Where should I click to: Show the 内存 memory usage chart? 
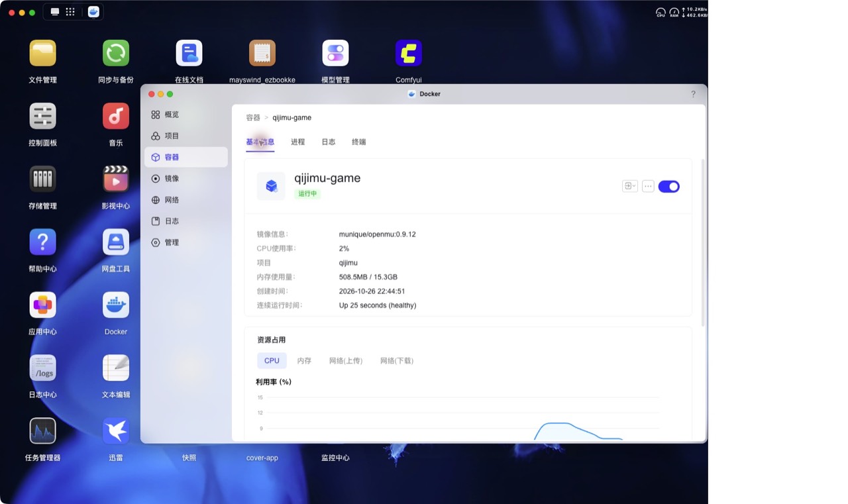(304, 361)
